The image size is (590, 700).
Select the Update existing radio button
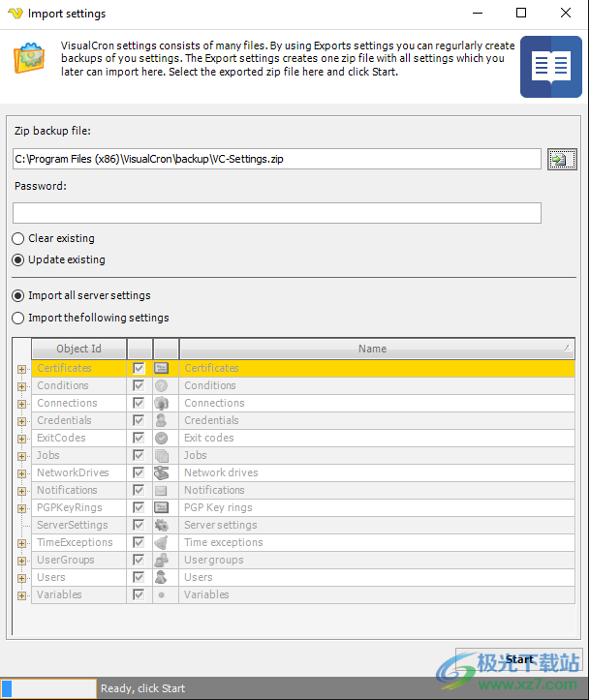[17, 259]
